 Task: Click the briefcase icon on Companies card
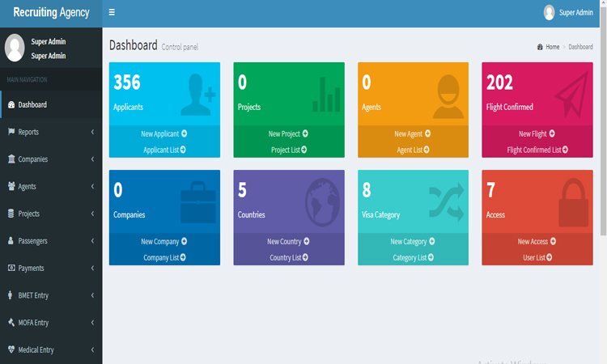point(198,201)
